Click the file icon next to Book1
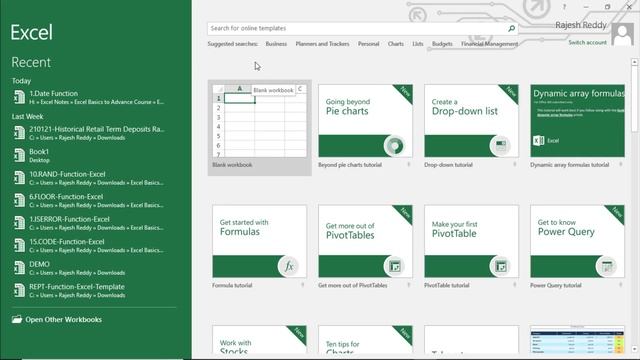The height and width of the screenshot is (360, 640). (x=19, y=155)
